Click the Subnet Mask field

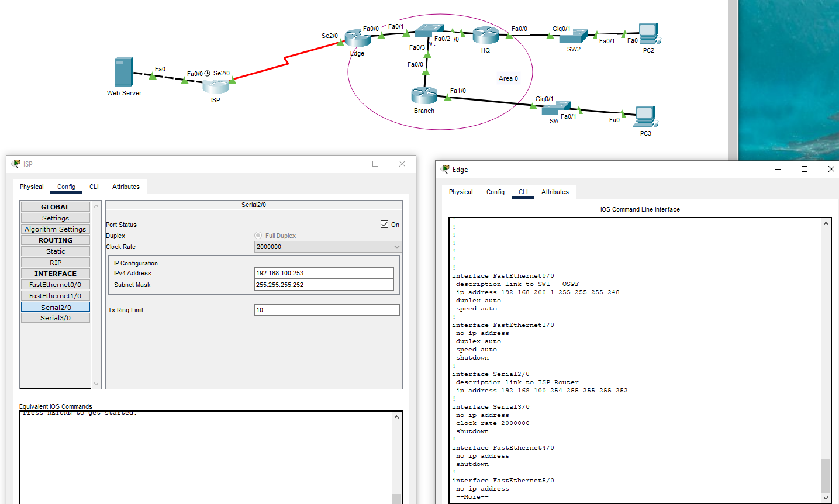(324, 285)
